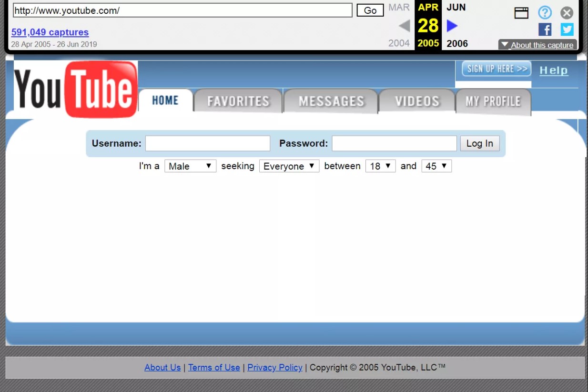Open the seeking dropdown showing Everyone

point(289,166)
